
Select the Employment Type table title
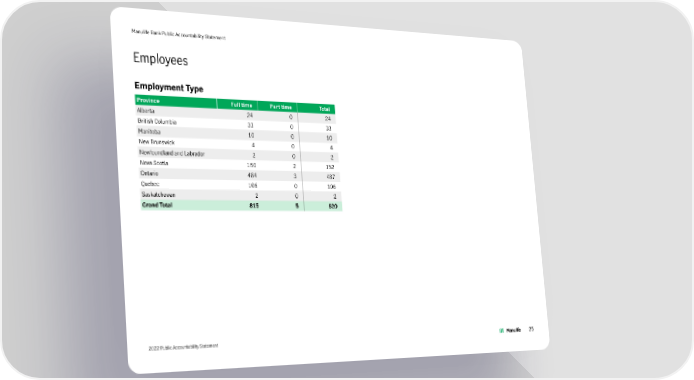tap(169, 87)
